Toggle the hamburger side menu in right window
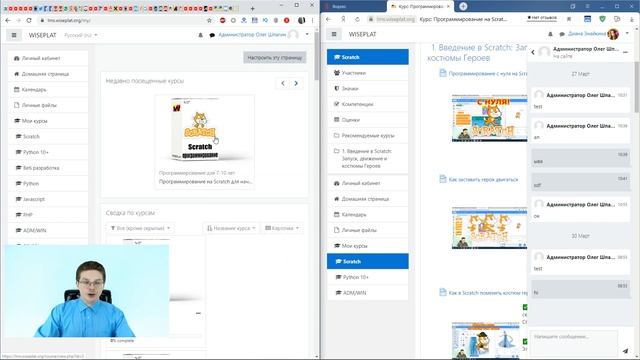 (334, 34)
